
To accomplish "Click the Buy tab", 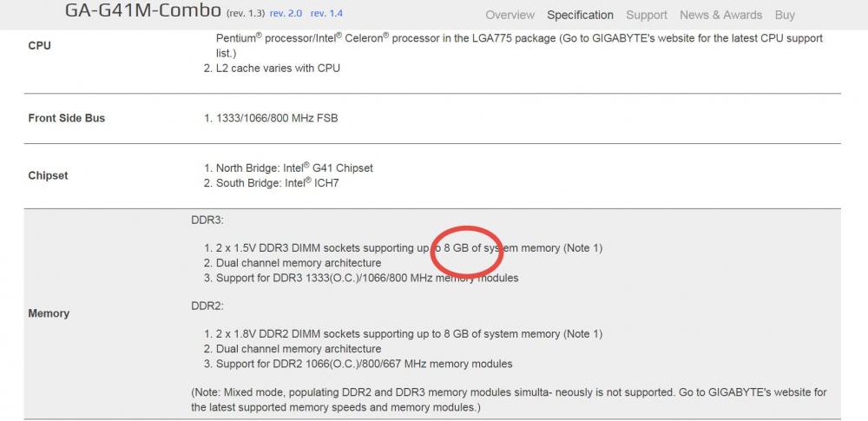I will coord(785,15).
